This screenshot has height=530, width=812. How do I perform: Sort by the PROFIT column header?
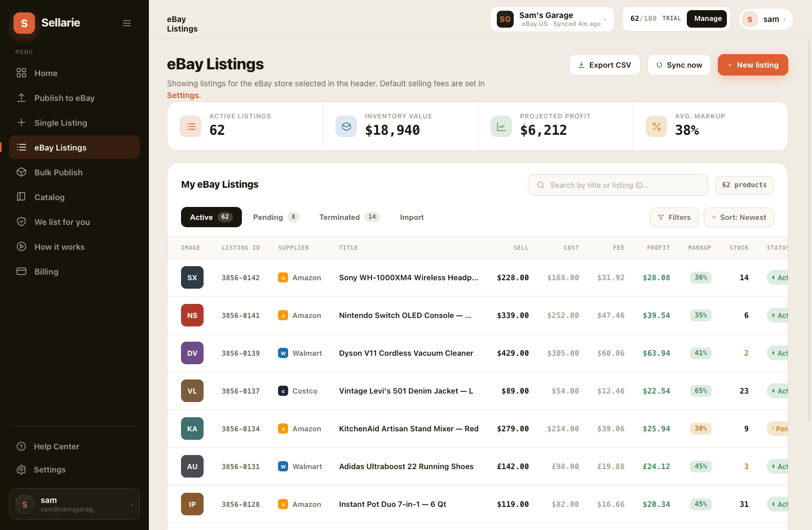coord(658,248)
